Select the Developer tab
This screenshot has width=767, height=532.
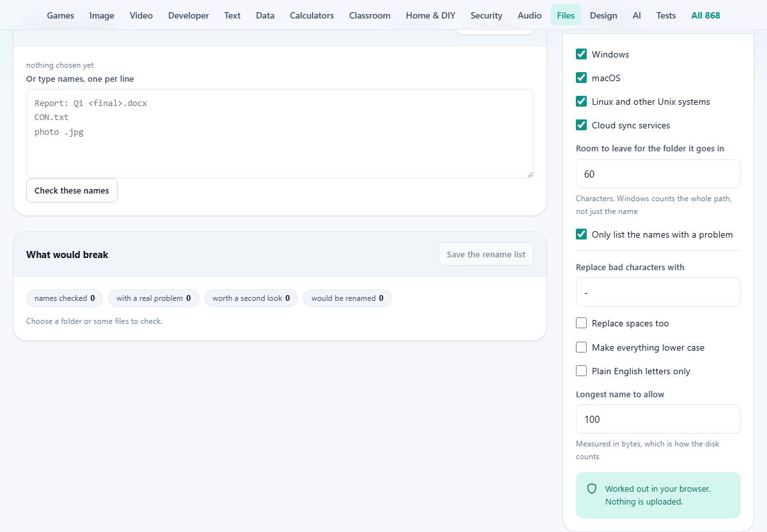tap(189, 15)
